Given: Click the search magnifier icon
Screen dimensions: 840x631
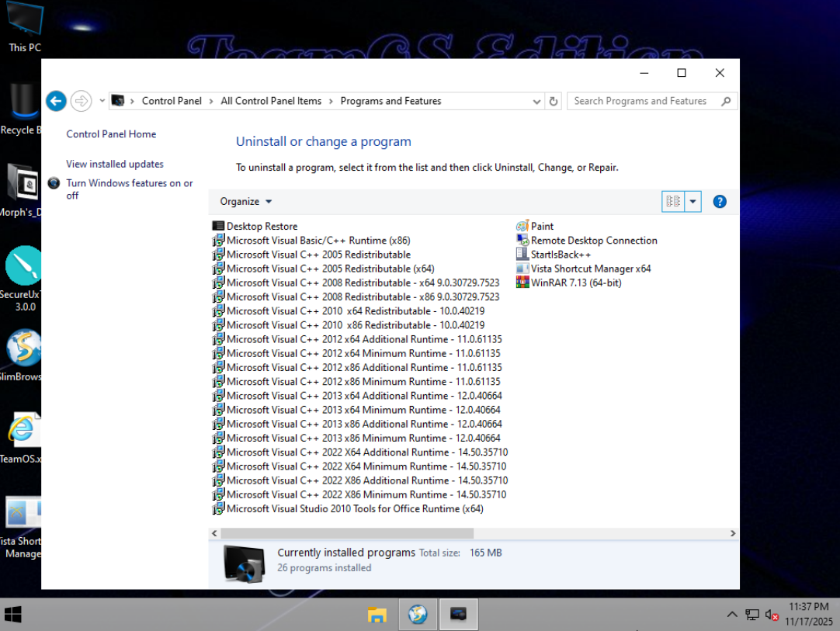Looking at the screenshot, I should pos(726,101).
